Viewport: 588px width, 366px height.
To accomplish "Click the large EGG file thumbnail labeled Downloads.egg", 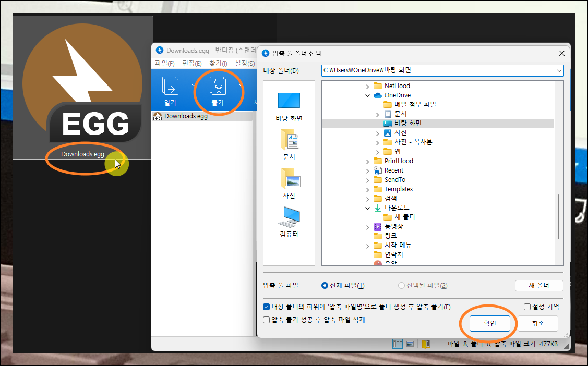I will coord(83,88).
